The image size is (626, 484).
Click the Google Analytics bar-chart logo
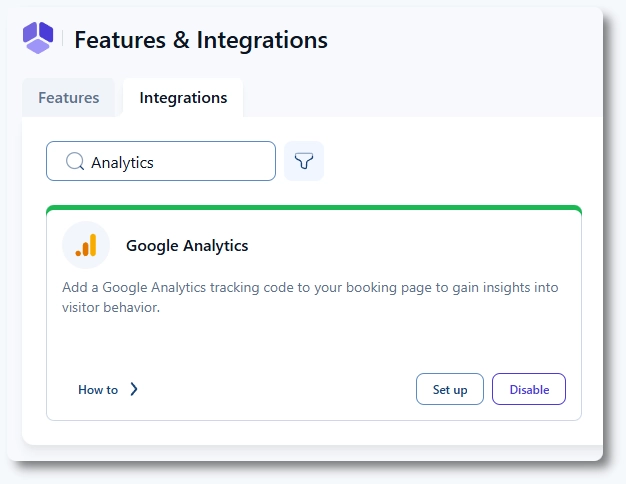86,245
